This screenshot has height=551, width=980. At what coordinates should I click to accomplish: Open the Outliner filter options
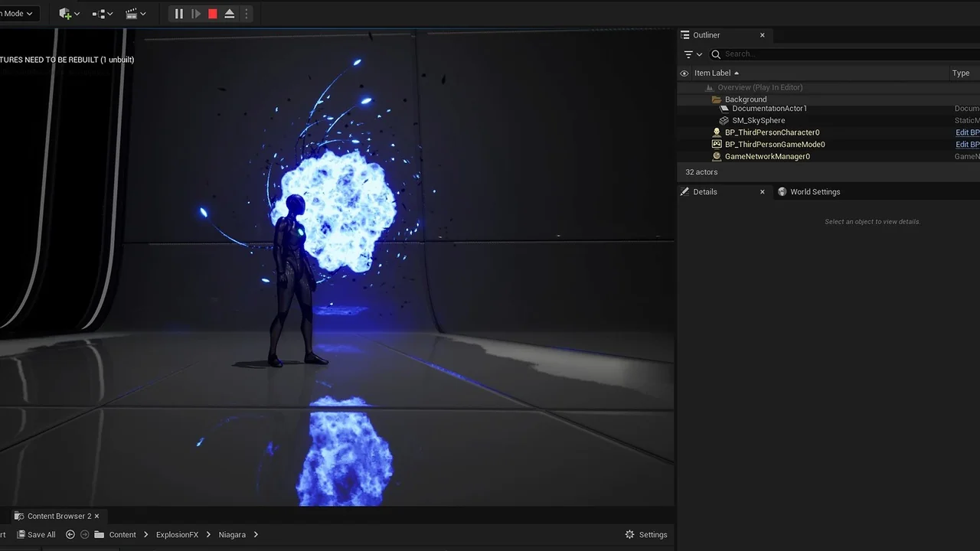tap(692, 54)
